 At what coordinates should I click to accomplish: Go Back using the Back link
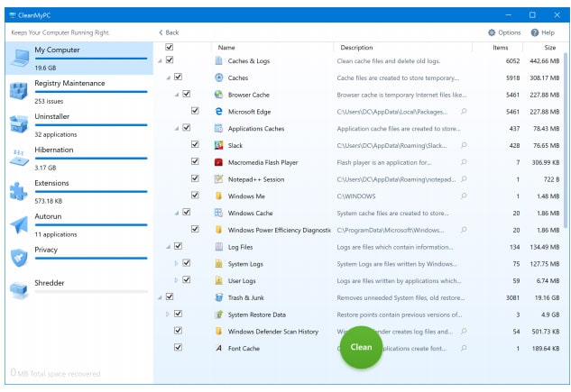pos(169,32)
